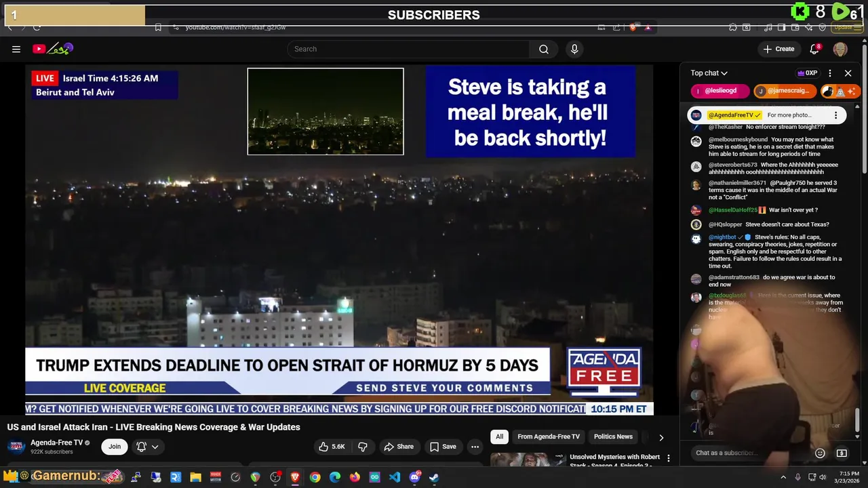Open more actions ellipsis under video
The height and width of the screenshot is (488, 868).
pyautogui.click(x=475, y=447)
